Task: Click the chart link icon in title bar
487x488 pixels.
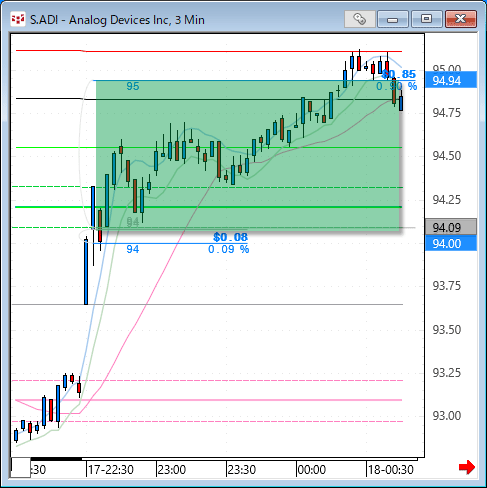Action: [x=360, y=19]
